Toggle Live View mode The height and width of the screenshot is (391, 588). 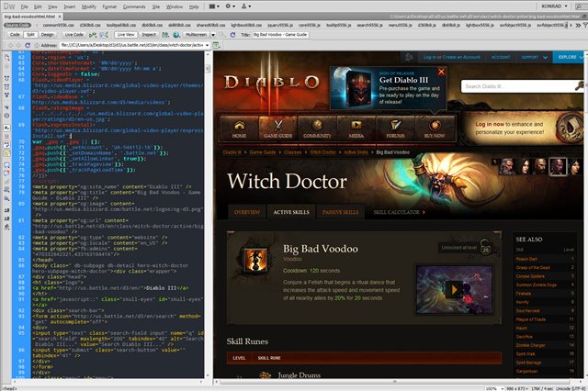coord(126,35)
